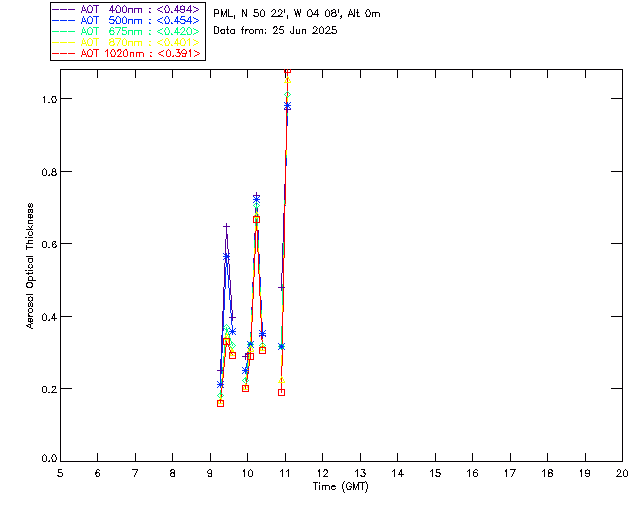640x512 pixels.
Task: Click the 0.8 y-axis tick label
Action: coord(49,172)
